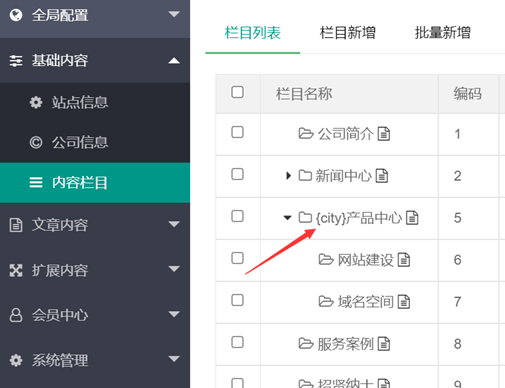Open the 批量新增 tab
The image size is (505, 388).
click(x=443, y=33)
